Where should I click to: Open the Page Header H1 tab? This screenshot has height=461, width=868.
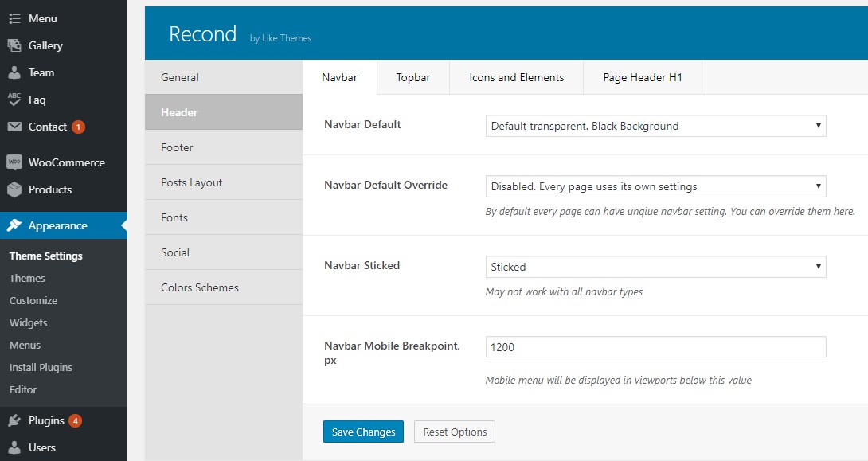click(x=642, y=77)
